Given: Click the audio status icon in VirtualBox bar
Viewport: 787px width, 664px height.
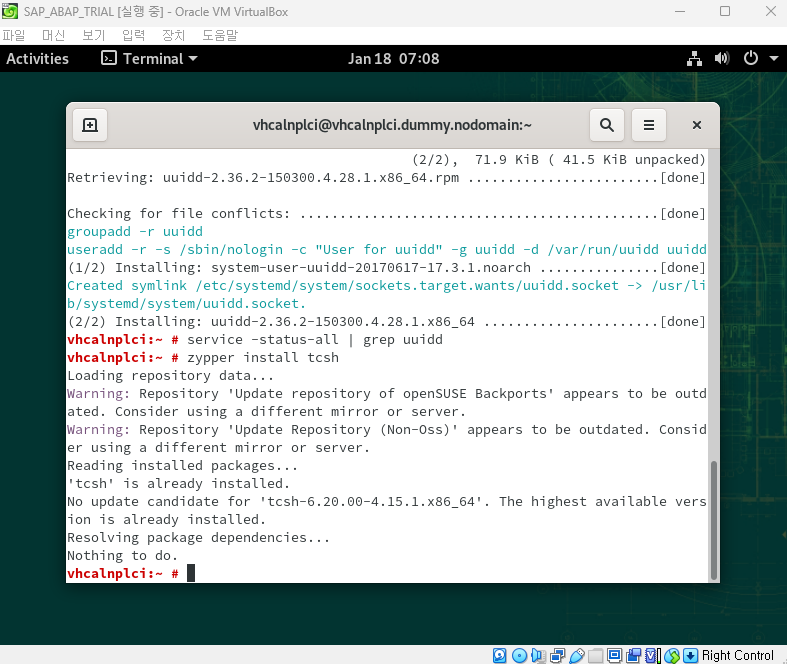Looking at the screenshot, I should pos(538,655).
